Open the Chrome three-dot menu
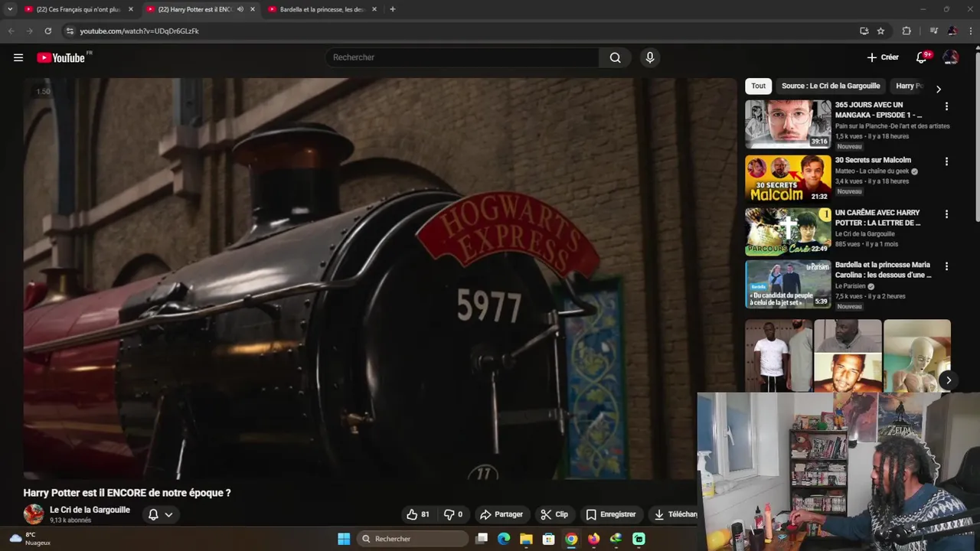Image resolution: width=980 pixels, height=551 pixels. point(971,31)
